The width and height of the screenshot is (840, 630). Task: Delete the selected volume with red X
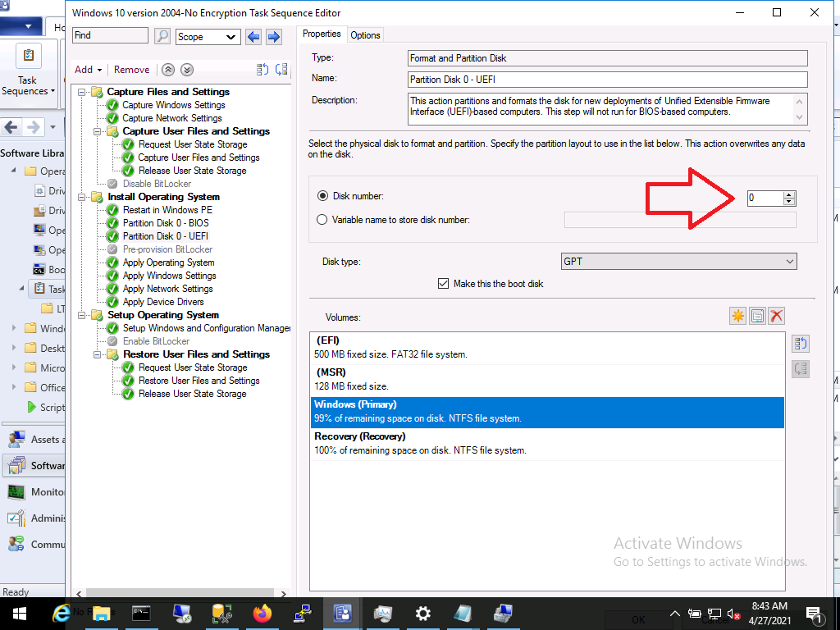[x=776, y=316]
